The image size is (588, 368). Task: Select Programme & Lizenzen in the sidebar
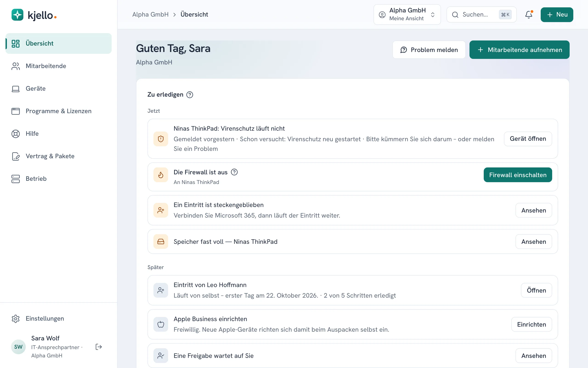[x=59, y=111]
